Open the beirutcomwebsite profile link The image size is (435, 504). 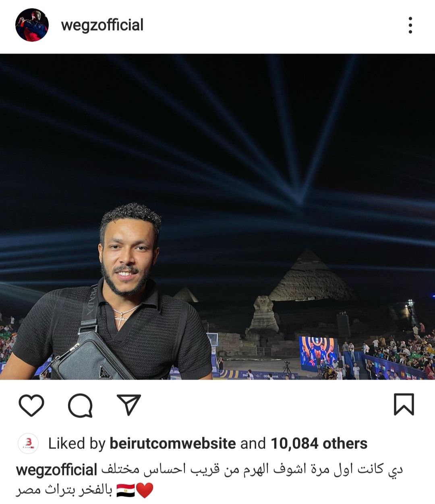[x=172, y=444]
